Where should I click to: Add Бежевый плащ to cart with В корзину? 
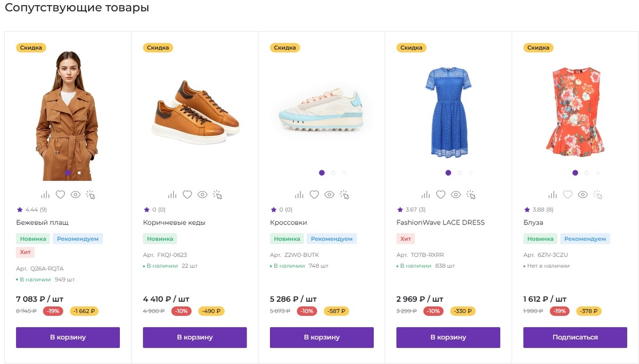(x=68, y=337)
